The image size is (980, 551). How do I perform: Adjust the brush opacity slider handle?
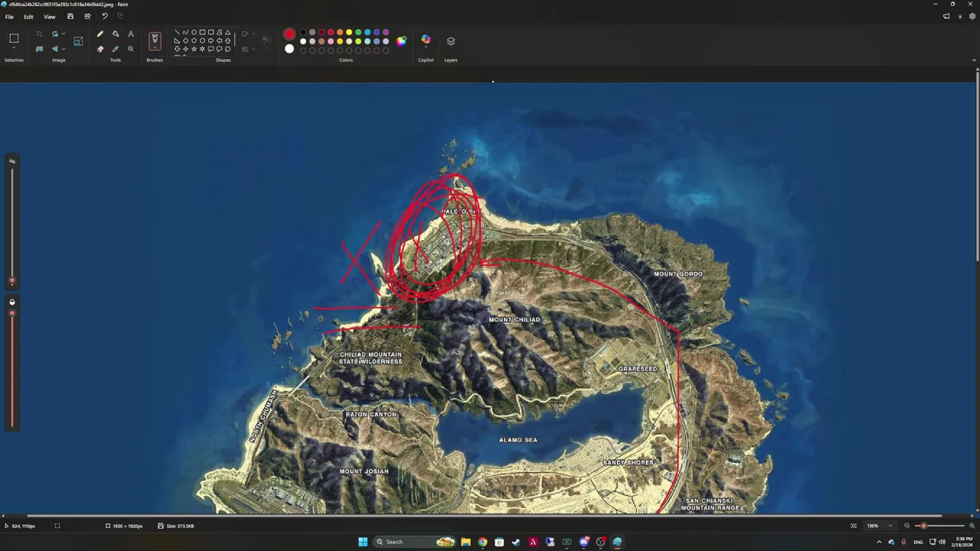tap(12, 313)
